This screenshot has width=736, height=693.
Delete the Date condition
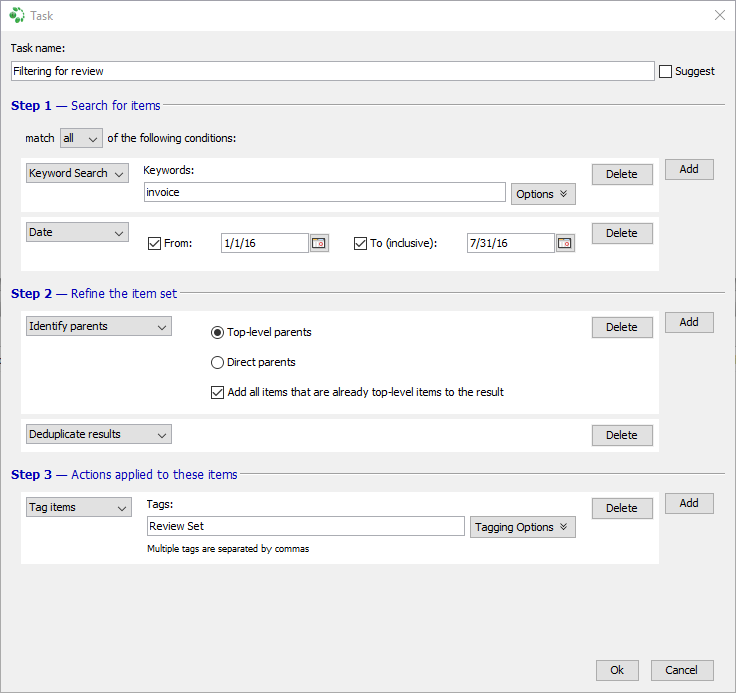pyautogui.click(x=621, y=233)
